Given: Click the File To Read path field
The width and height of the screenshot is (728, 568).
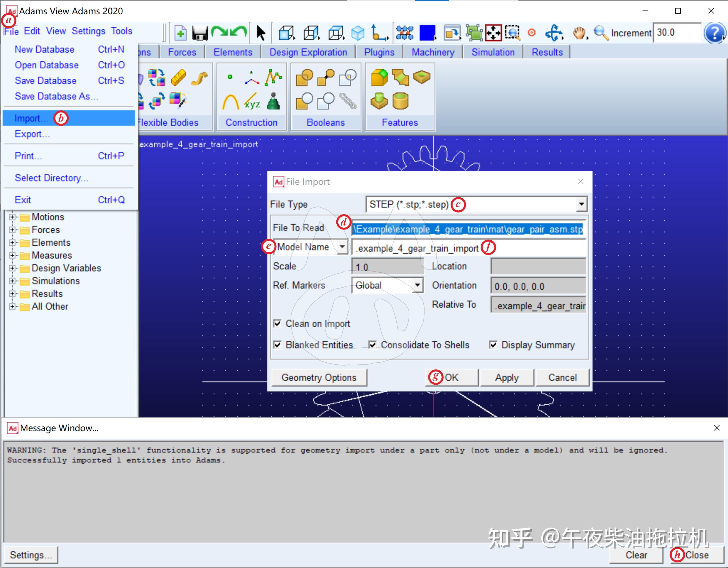Looking at the screenshot, I should pyautogui.click(x=468, y=229).
